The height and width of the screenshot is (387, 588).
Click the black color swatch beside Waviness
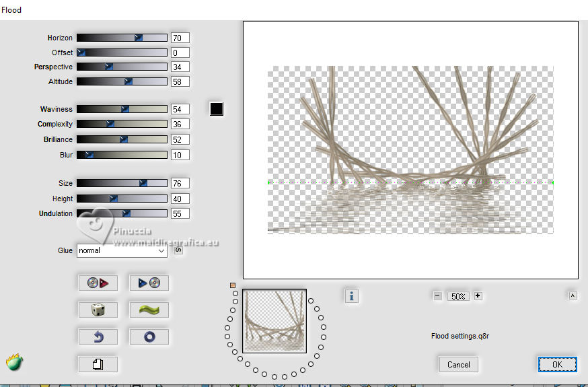(216, 109)
